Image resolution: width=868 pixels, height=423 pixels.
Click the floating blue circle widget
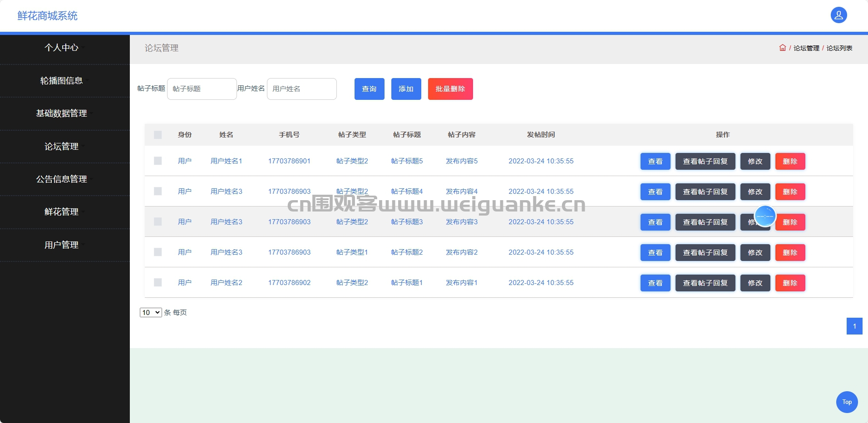[x=765, y=216]
